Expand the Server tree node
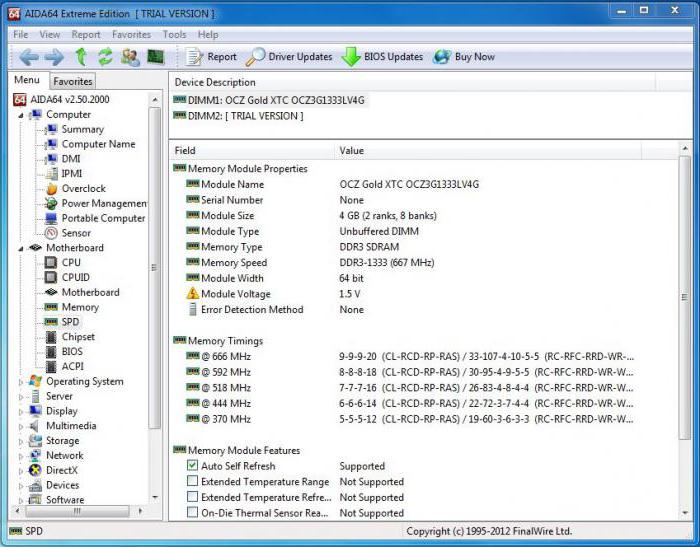 [21, 397]
